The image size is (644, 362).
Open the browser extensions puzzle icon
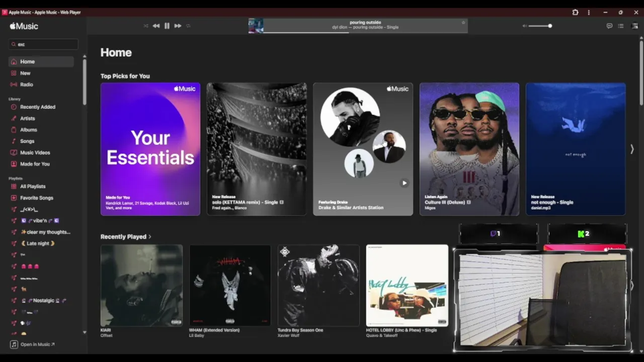[575, 12]
